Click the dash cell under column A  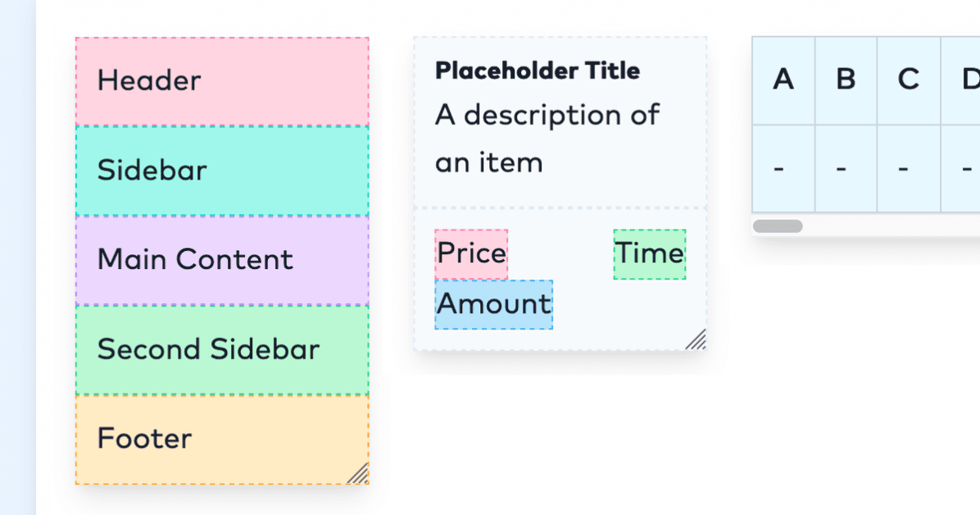tap(783, 169)
